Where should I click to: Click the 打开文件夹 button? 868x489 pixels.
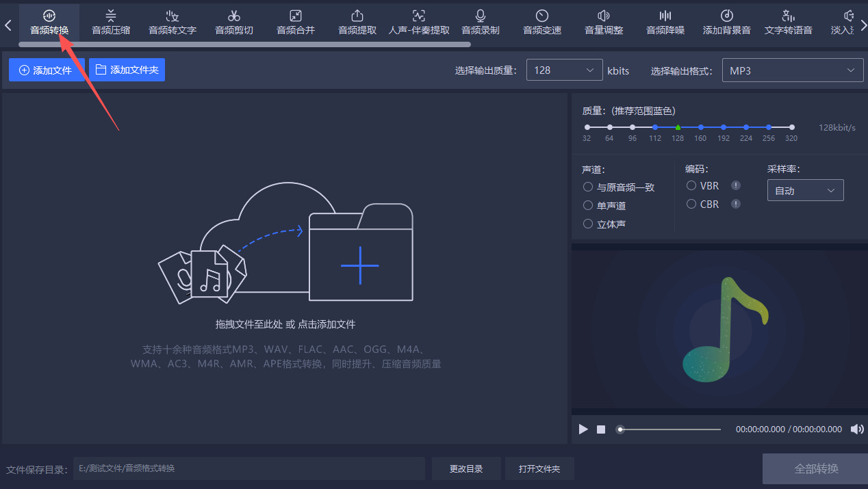coord(539,468)
